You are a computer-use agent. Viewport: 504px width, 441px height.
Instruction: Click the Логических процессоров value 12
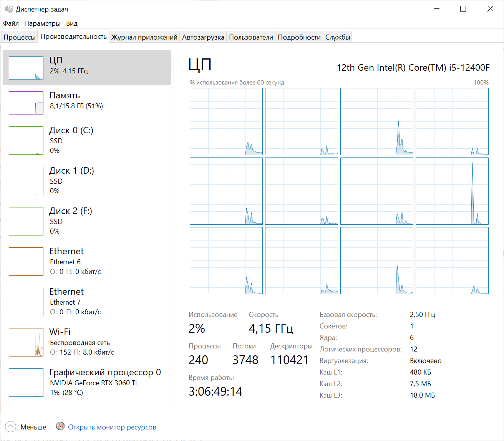(x=414, y=349)
